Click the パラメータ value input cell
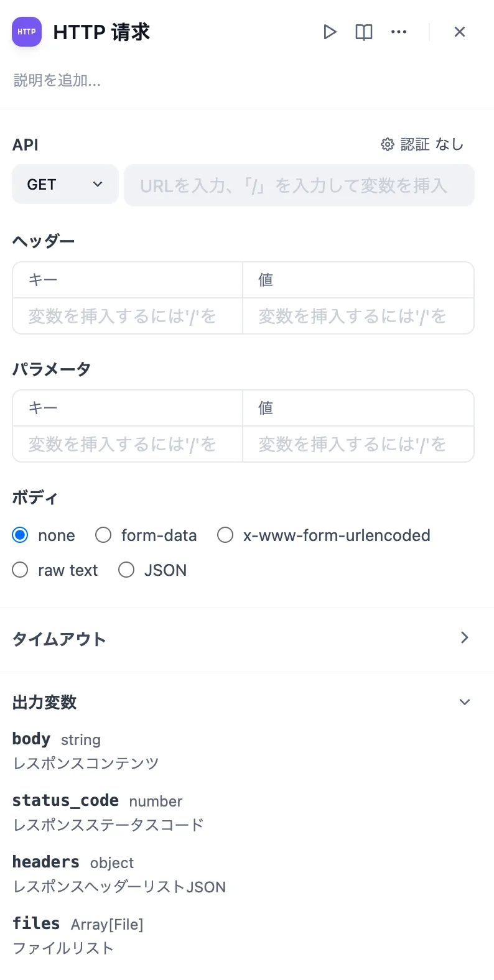 click(358, 444)
